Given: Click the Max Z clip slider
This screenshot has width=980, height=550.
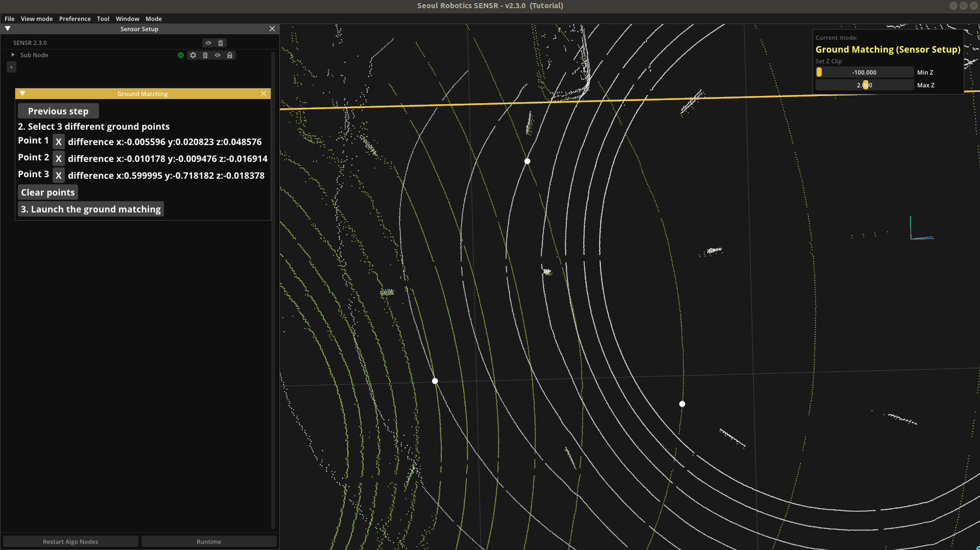Looking at the screenshot, I should tap(865, 85).
